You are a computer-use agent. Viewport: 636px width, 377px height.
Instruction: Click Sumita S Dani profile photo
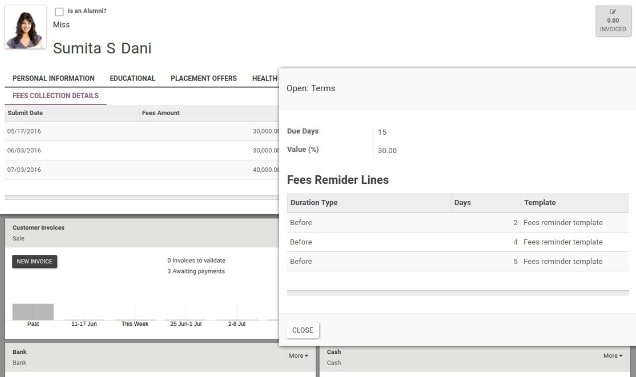25,27
